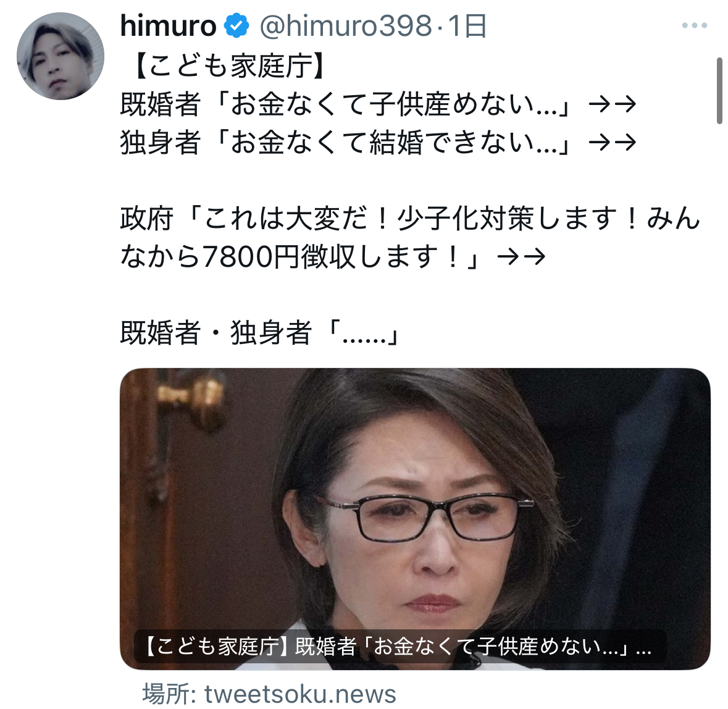Click the blue verified badge next to himuro
The width and height of the screenshot is (728, 709).
pos(236,26)
